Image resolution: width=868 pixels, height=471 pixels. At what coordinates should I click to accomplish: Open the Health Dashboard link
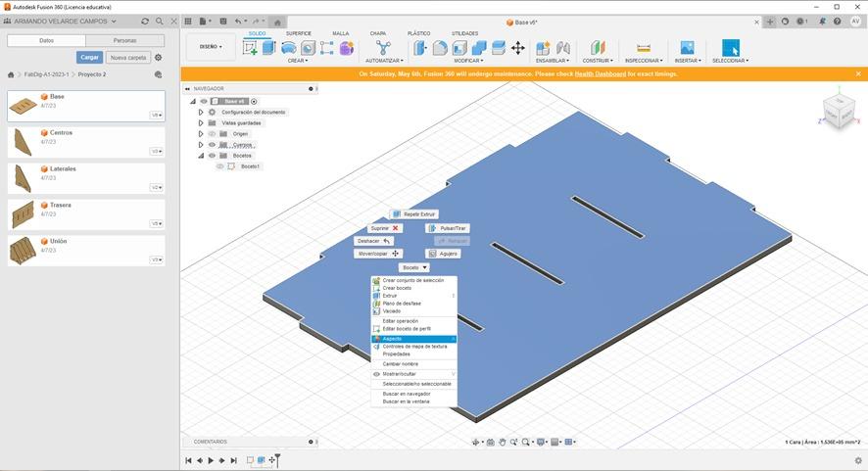[601, 73]
